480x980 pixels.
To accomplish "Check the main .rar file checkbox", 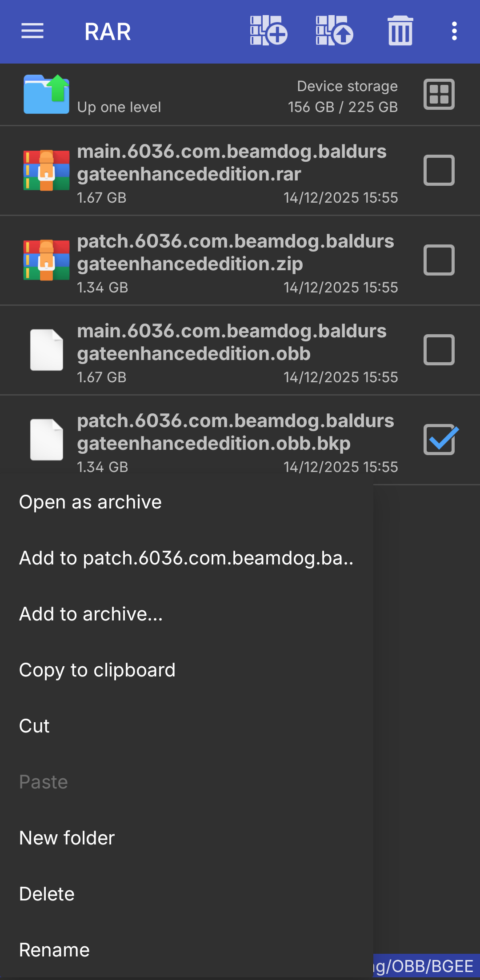I will tap(439, 170).
